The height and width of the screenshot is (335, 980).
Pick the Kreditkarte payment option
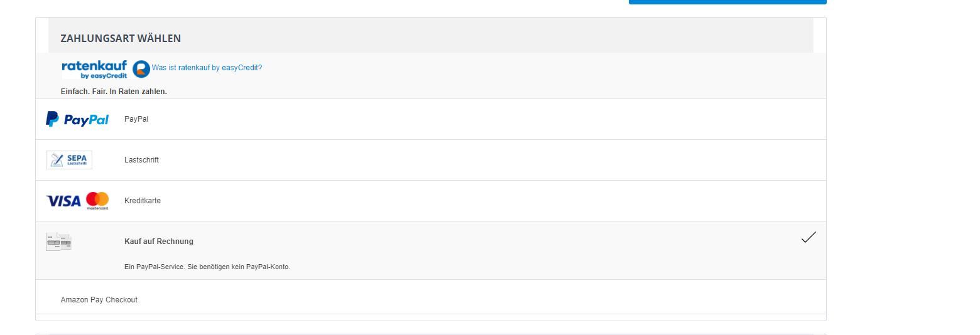point(143,201)
